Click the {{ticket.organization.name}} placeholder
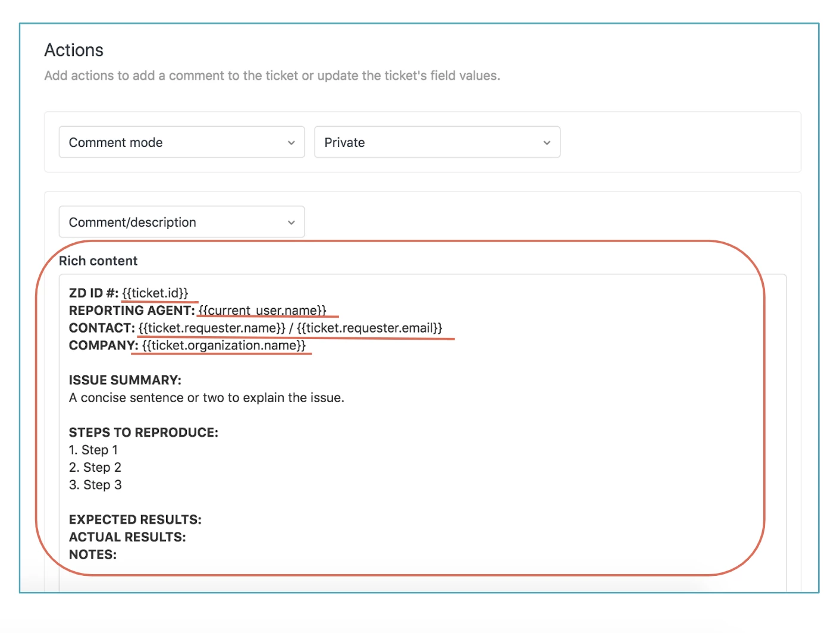This screenshot has width=840, height=633. tap(224, 346)
